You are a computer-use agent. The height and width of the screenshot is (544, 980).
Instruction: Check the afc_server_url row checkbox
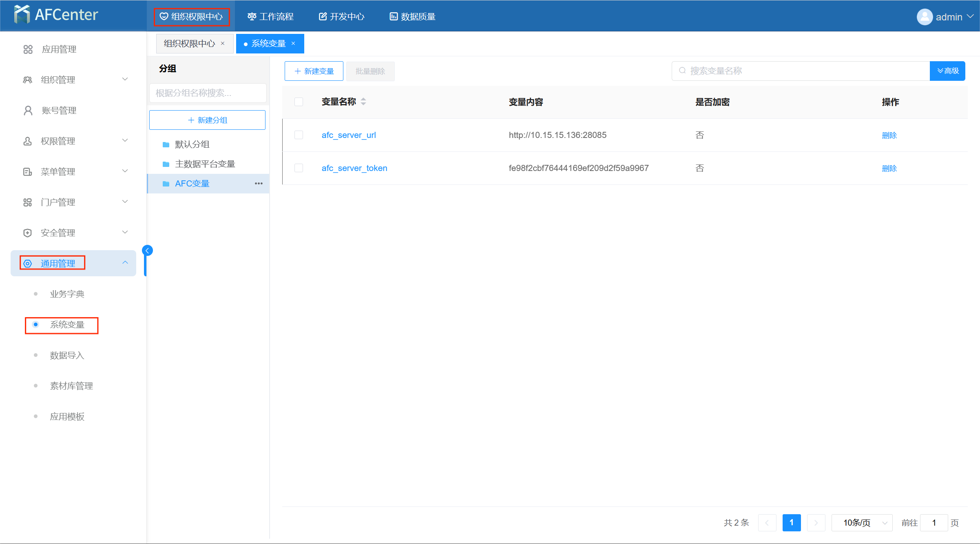click(299, 135)
